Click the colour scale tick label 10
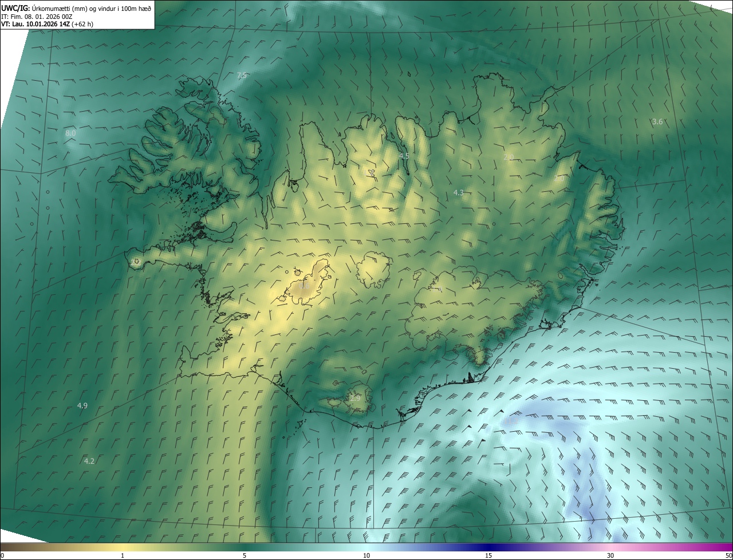This screenshot has height=560, width=733. (x=366, y=555)
